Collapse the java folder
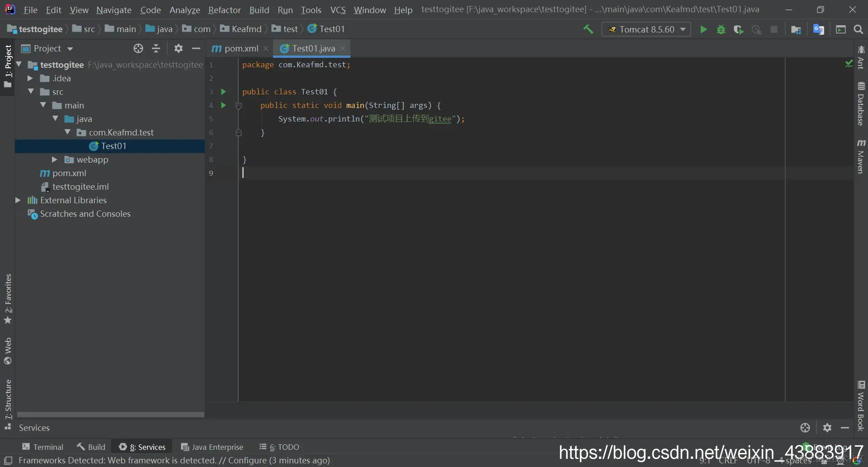This screenshot has width=868, height=467. coord(55,119)
